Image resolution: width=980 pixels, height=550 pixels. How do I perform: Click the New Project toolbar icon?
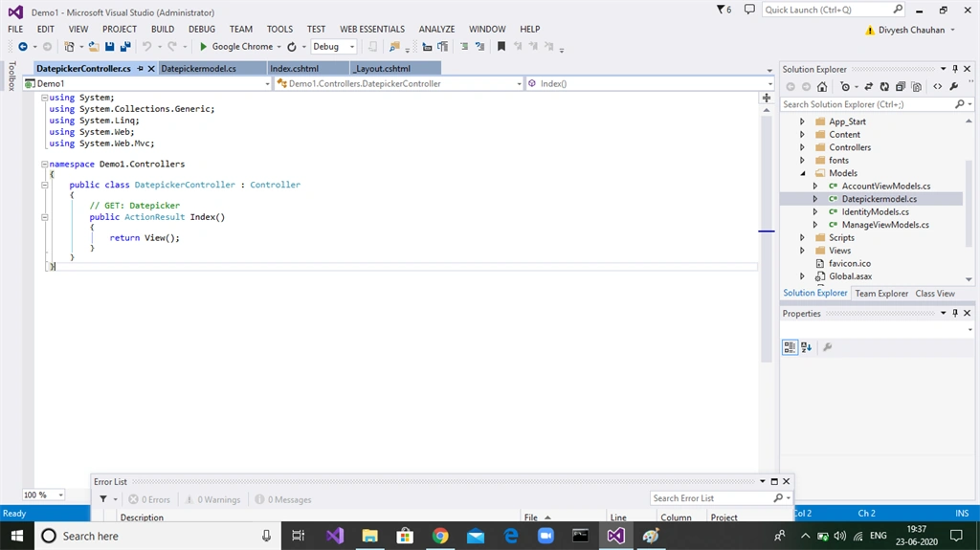tap(69, 46)
